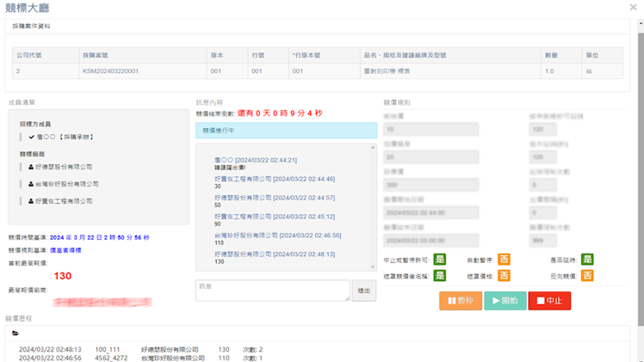The height and width of the screenshot is (362, 644).
Task: Click the checkmark icon beside 詹〇〇【採購承辦】
Action: 31,137
